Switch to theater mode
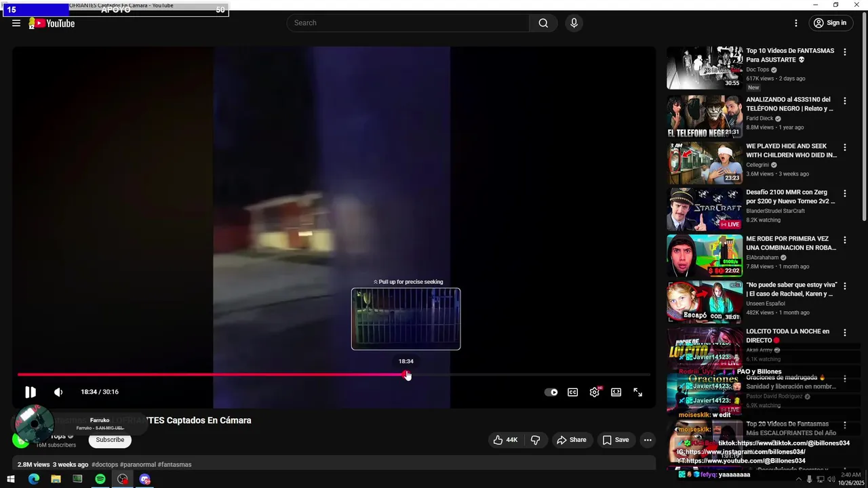 pos(616,392)
